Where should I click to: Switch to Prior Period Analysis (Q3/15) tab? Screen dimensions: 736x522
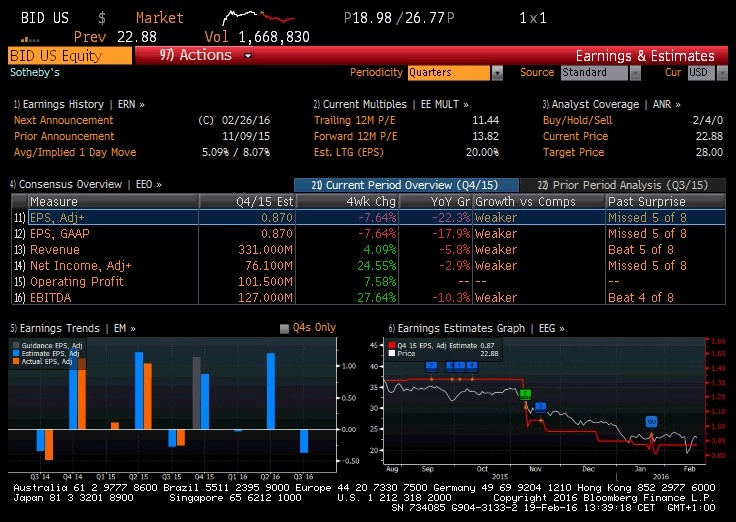(623, 185)
